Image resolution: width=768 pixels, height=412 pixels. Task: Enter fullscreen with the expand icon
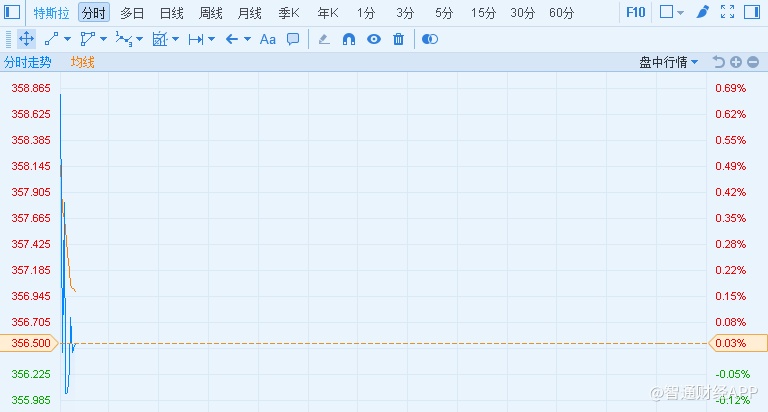(727, 12)
